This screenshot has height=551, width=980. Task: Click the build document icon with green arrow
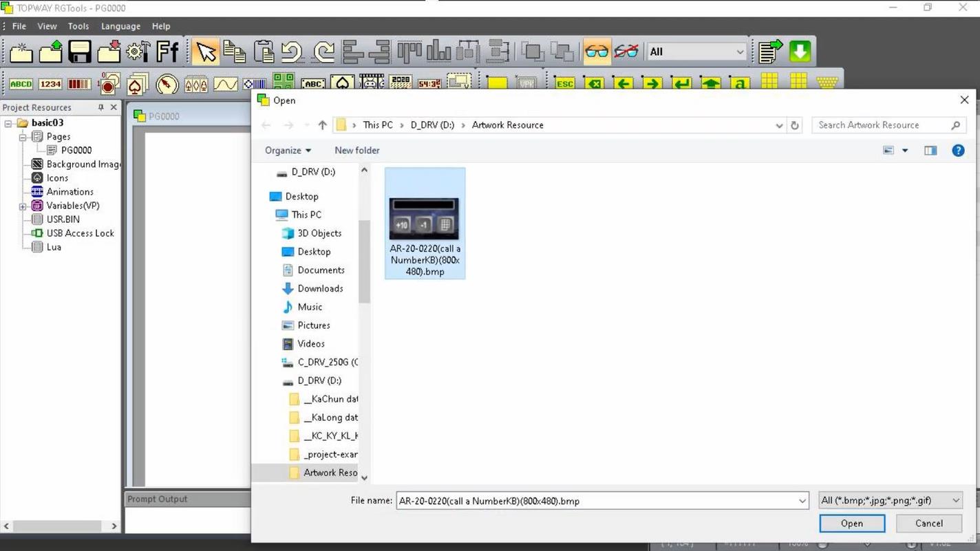click(770, 52)
